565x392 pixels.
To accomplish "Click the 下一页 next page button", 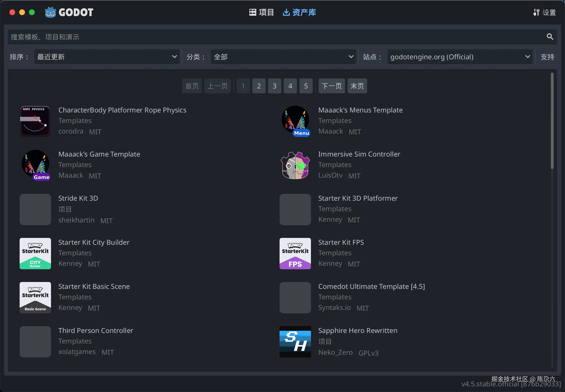I will click(332, 86).
